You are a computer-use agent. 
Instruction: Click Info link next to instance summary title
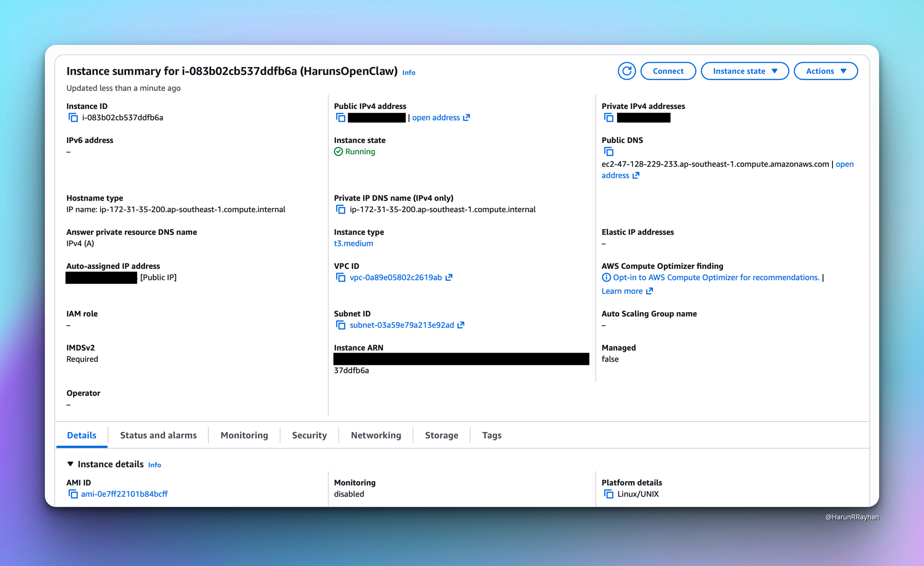pos(408,73)
